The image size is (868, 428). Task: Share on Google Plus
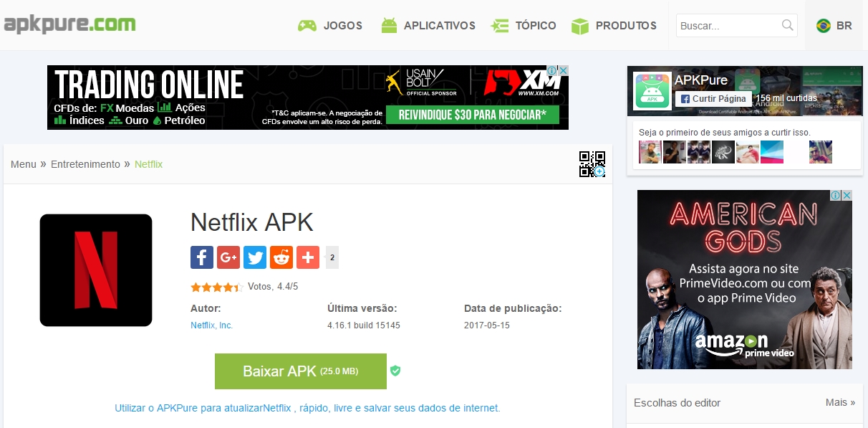coord(228,257)
